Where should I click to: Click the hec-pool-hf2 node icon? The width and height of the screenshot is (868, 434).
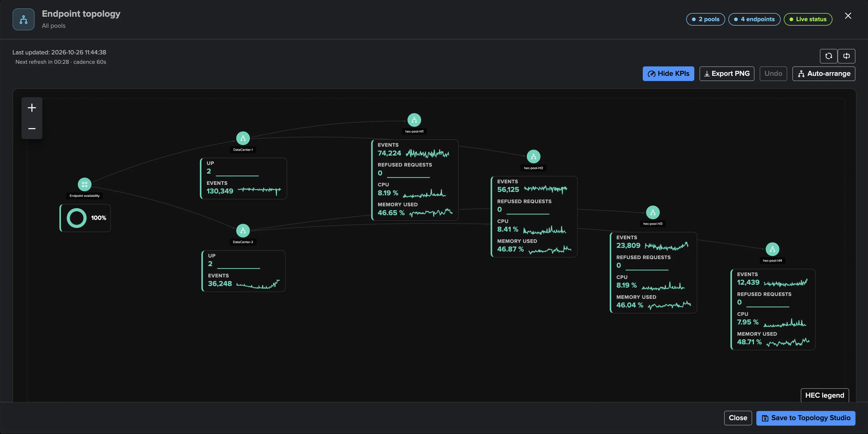(533, 157)
